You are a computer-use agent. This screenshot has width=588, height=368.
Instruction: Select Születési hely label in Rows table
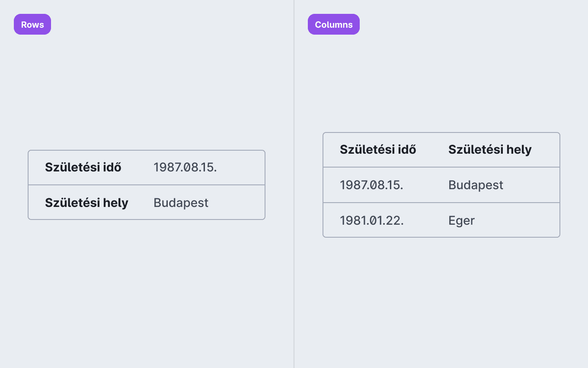[x=86, y=203]
